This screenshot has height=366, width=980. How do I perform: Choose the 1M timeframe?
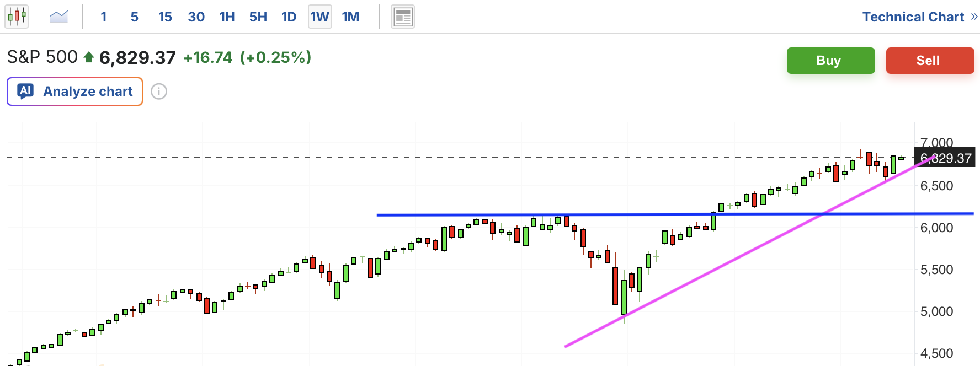(350, 17)
